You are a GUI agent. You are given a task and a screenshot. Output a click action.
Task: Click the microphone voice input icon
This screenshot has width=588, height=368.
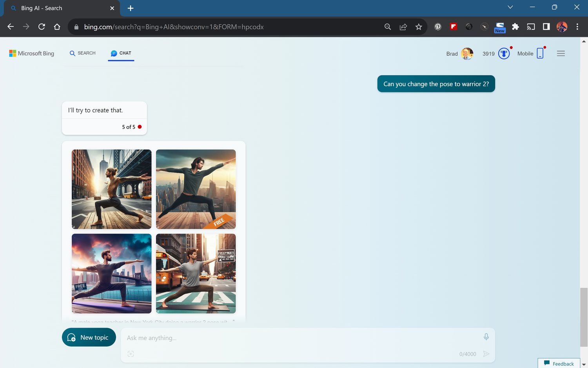(486, 337)
